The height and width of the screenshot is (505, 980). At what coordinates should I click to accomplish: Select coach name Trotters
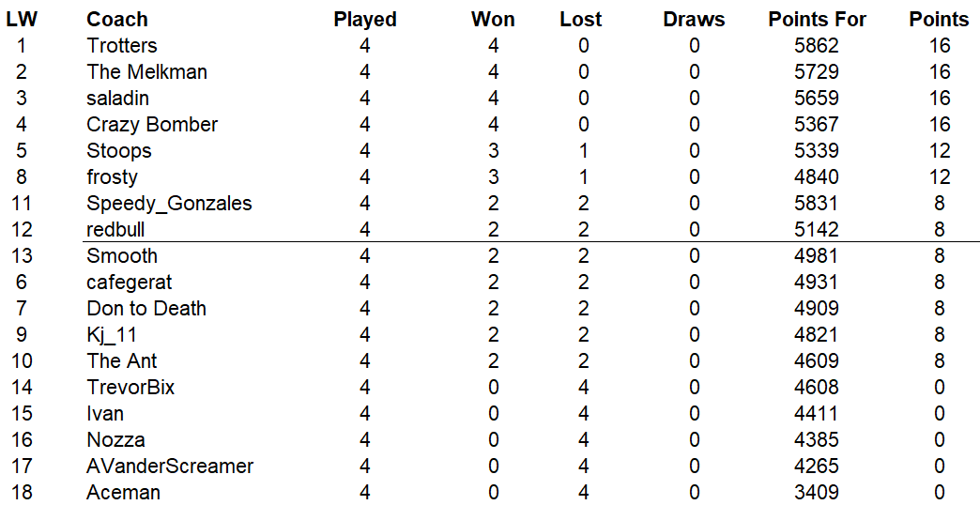coord(122,46)
